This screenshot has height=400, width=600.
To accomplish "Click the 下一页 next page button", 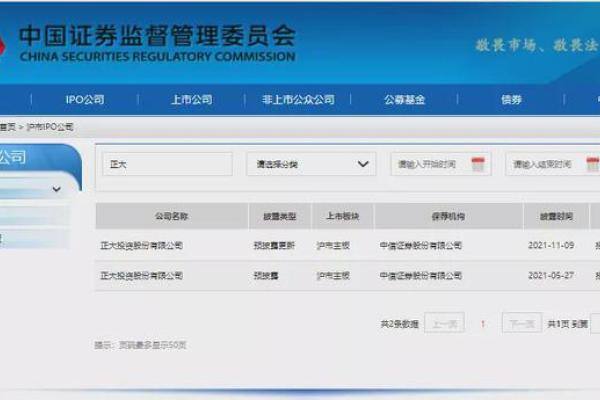I will (522, 324).
